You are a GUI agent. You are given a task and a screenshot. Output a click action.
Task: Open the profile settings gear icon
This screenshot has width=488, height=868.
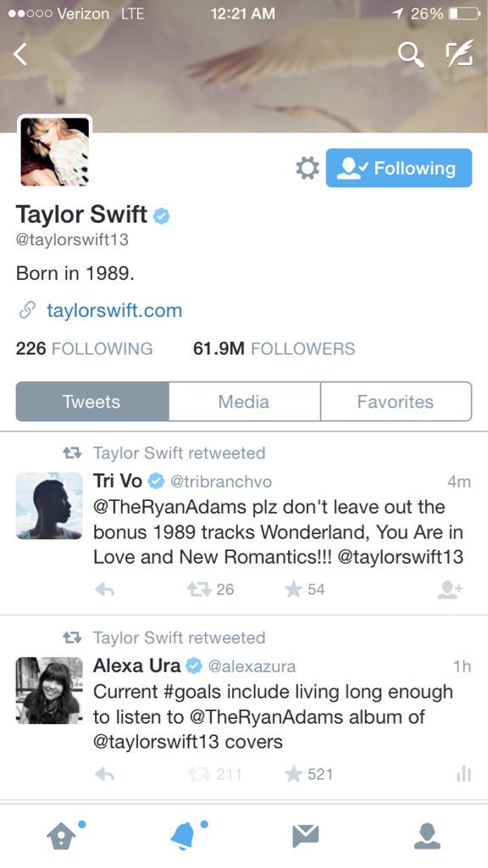pyautogui.click(x=307, y=168)
